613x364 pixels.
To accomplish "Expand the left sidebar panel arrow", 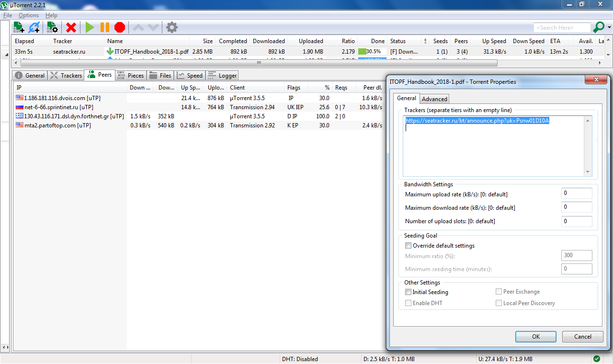I will pos(6,55).
